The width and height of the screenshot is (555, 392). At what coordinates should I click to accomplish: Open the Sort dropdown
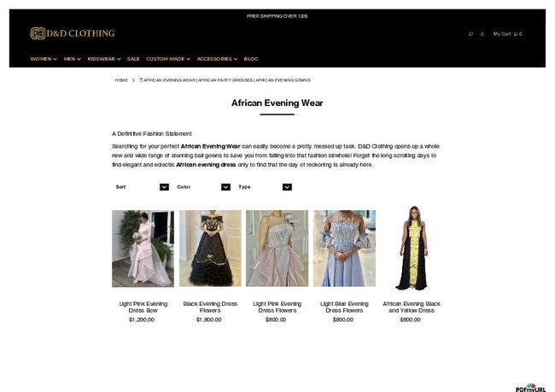click(142, 187)
